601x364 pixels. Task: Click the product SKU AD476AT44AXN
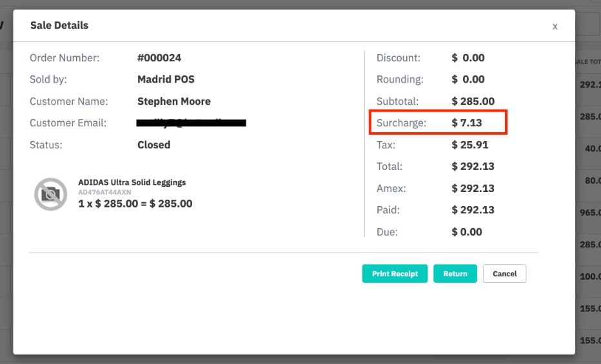(x=104, y=192)
